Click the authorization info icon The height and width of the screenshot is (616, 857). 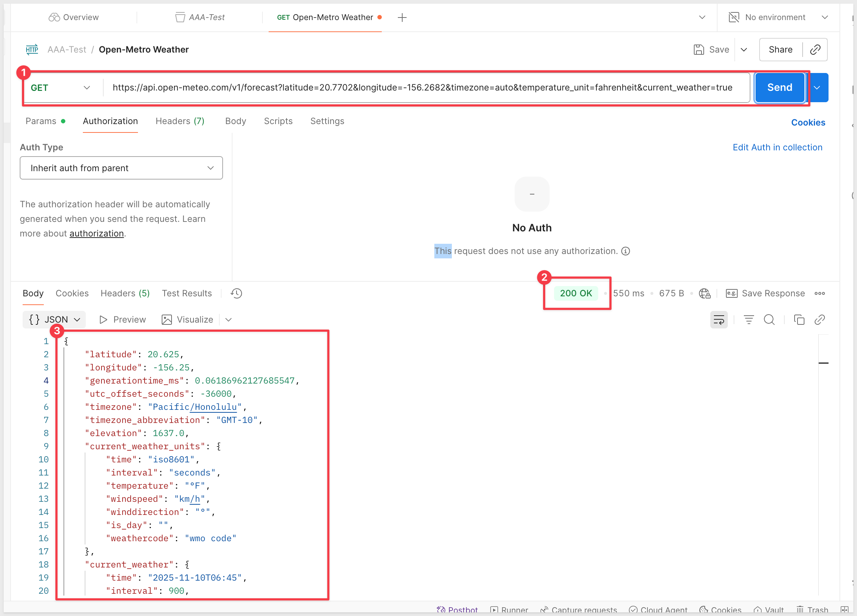[x=626, y=251]
